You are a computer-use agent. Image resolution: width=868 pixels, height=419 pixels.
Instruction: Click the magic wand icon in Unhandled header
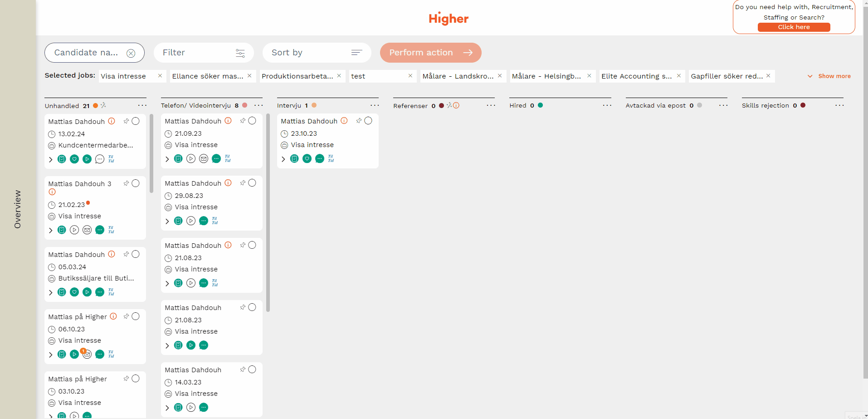(x=103, y=105)
